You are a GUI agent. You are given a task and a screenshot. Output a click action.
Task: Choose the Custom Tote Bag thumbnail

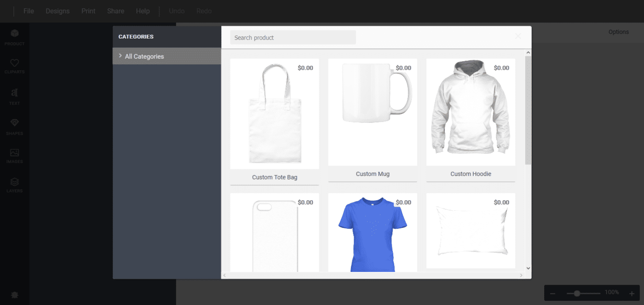pyautogui.click(x=275, y=113)
